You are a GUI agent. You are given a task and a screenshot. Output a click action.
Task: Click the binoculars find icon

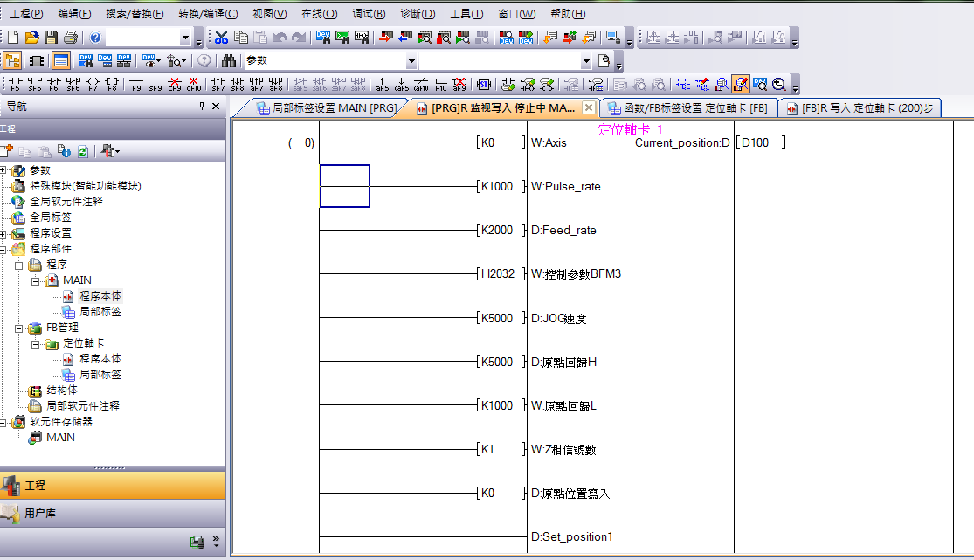(x=229, y=61)
